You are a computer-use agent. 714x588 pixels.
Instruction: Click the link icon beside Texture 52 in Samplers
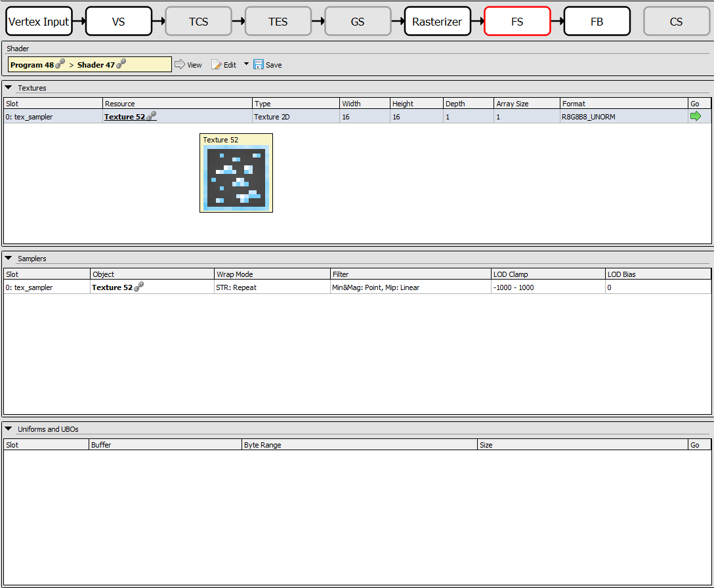139,287
